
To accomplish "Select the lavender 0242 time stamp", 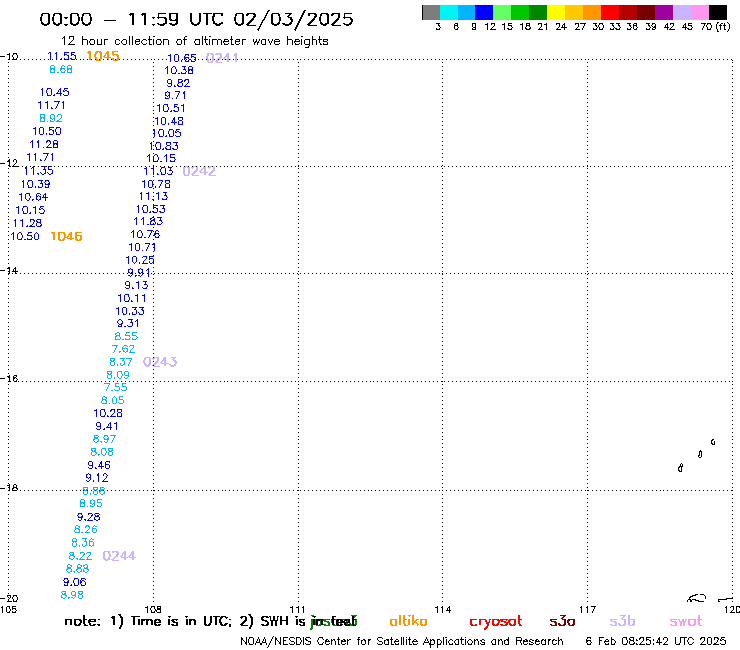I will click(199, 171).
